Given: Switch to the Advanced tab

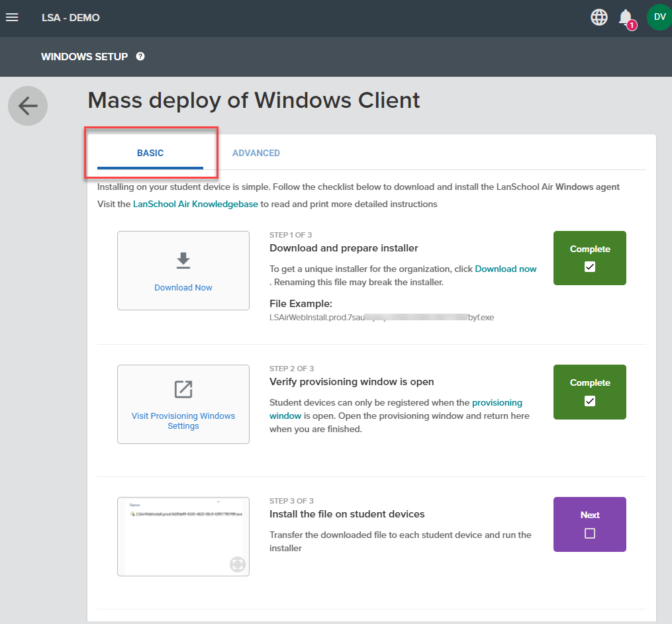Looking at the screenshot, I should 256,153.
